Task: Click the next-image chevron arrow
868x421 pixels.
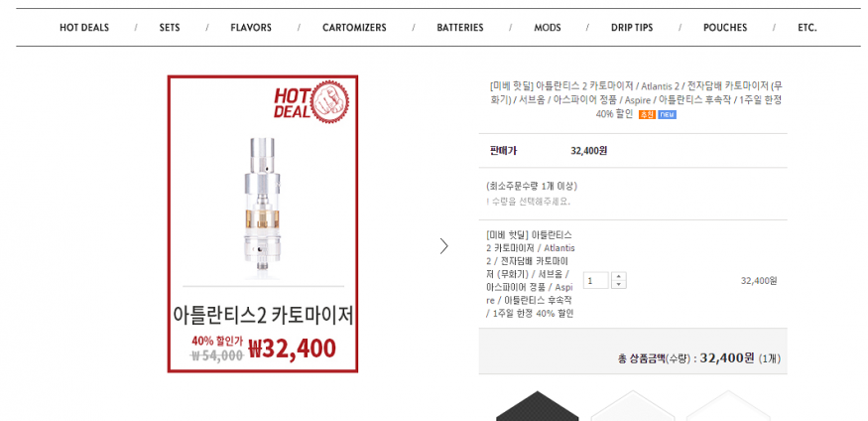Action: 444,246
